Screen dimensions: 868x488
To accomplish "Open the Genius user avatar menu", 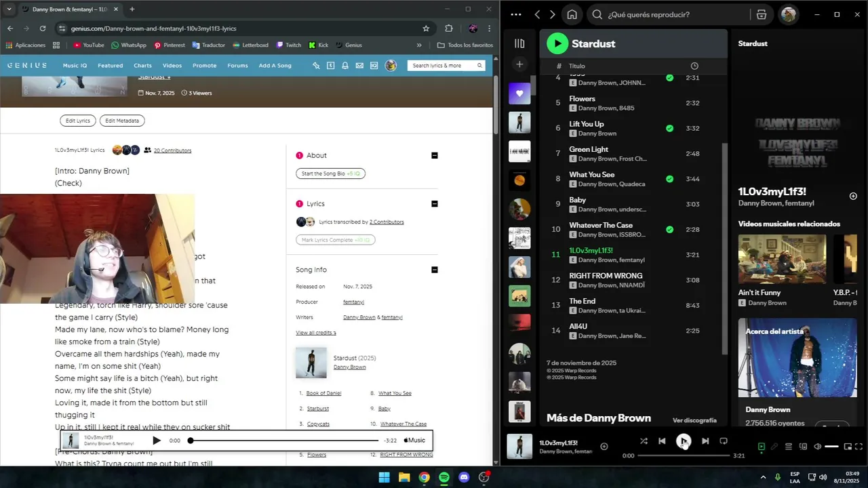I will tap(391, 66).
